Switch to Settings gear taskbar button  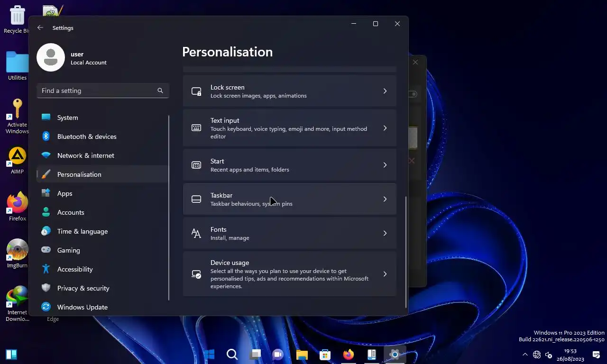point(395,355)
